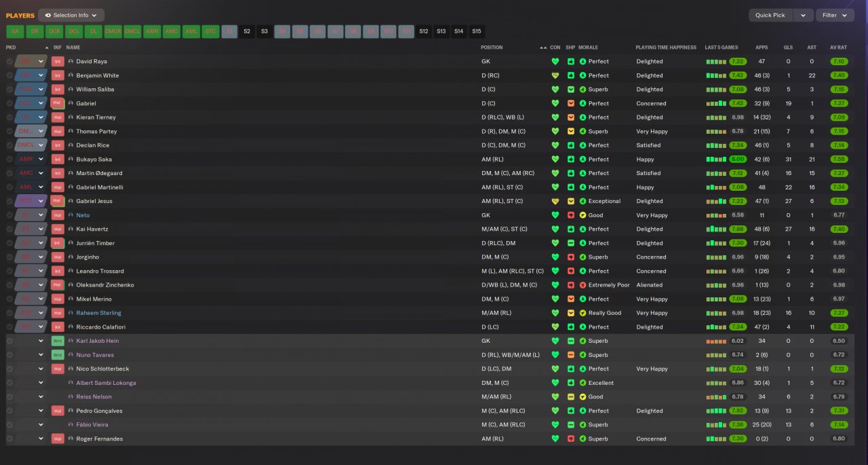This screenshot has height=465, width=868.
Task: Open picked position dropdown for Jorginho
Action: (41, 257)
